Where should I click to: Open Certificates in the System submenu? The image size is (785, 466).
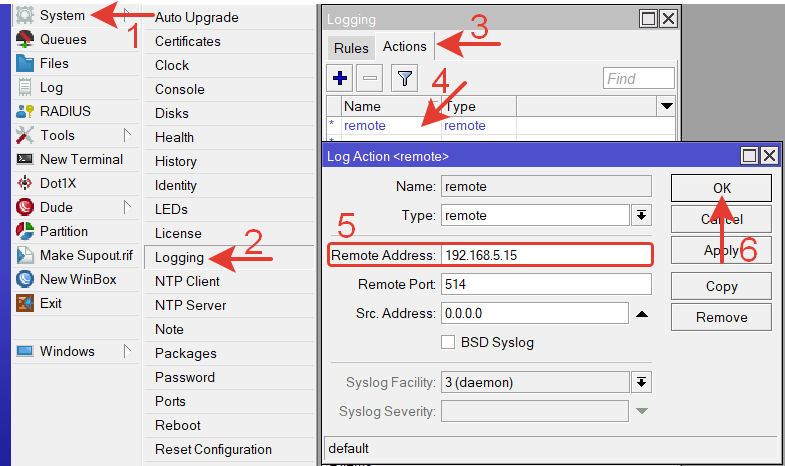229,41
